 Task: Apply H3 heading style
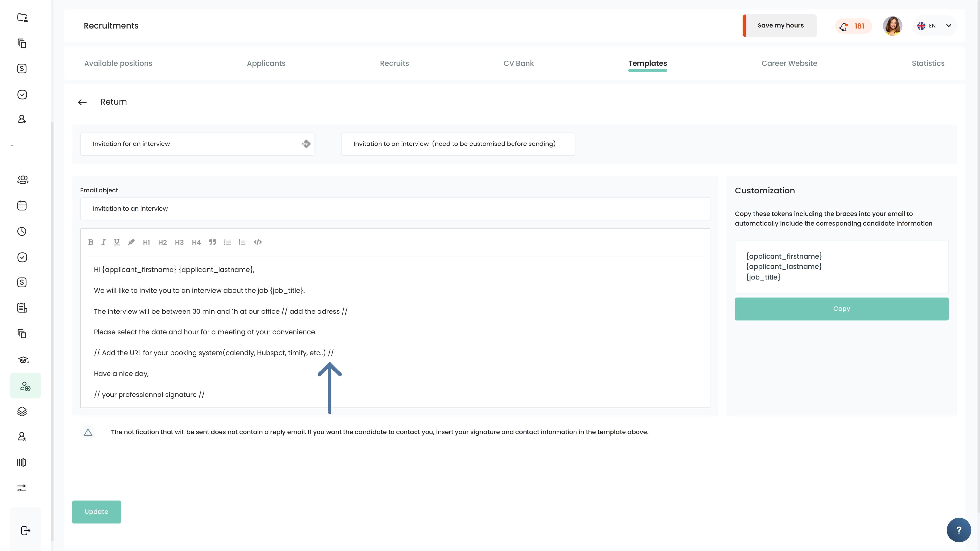pos(179,243)
